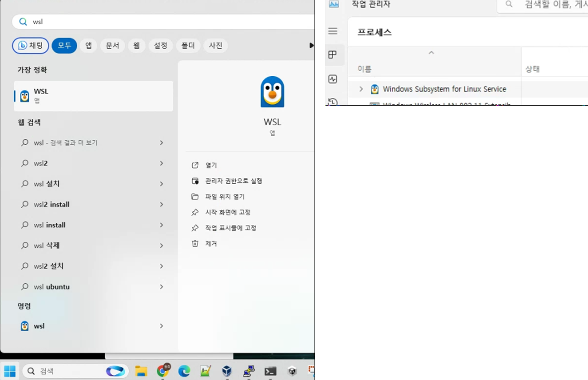Expand the 'wsl install' suggestion chevron

tap(162, 225)
